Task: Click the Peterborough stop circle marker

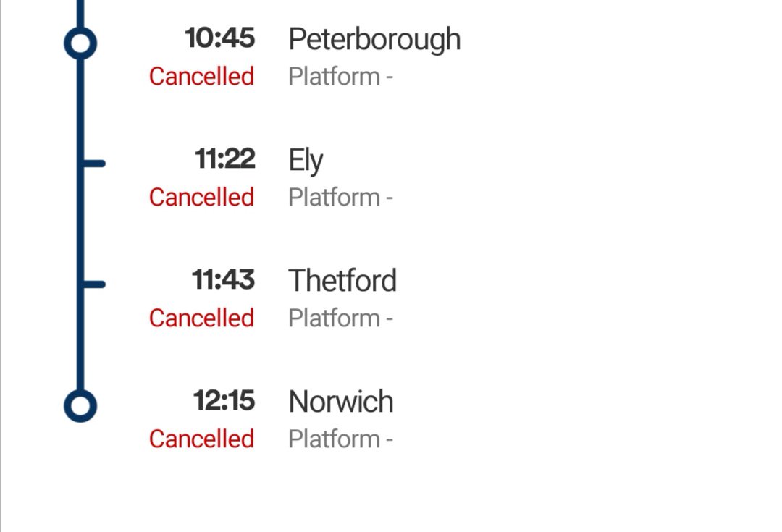Action: coord(80,43)
